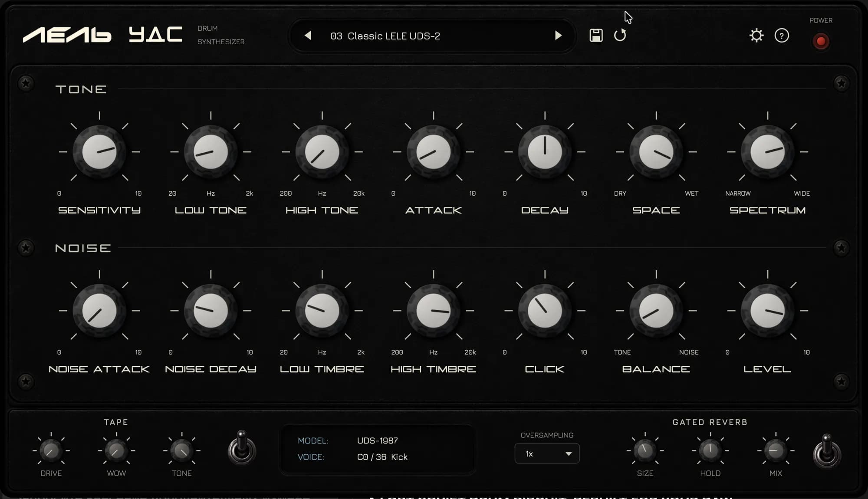
Task: Open settings via the gear icon
Action: click(x=756, y=35)
